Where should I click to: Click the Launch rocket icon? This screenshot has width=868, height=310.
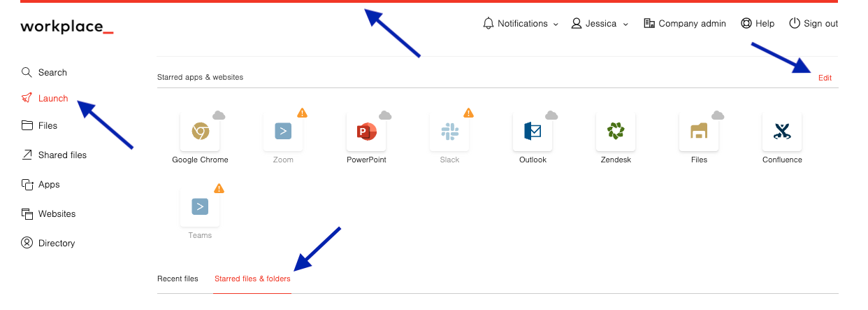pyautogui.click(x=27, y=98)
